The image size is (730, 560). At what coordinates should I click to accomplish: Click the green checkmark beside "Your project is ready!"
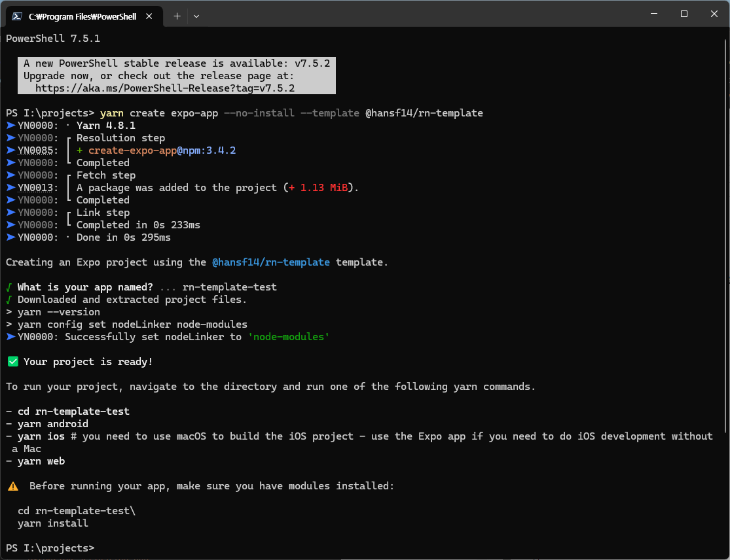[12, 362]
